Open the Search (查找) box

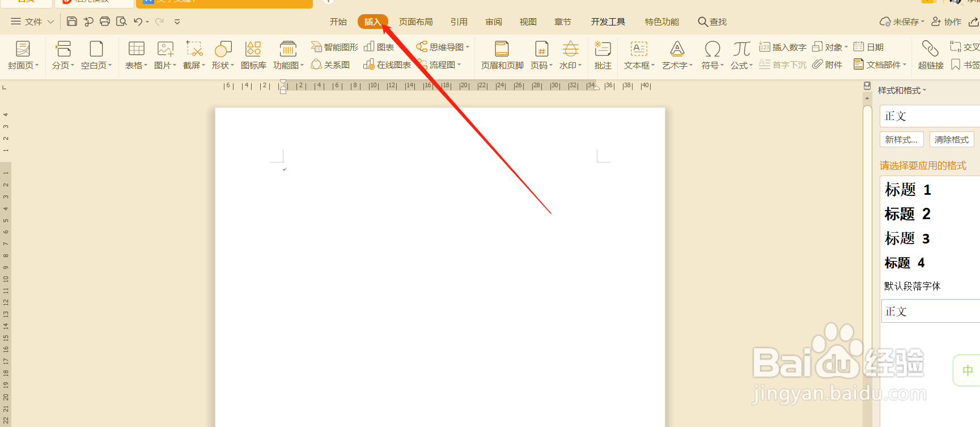(712, 22)
